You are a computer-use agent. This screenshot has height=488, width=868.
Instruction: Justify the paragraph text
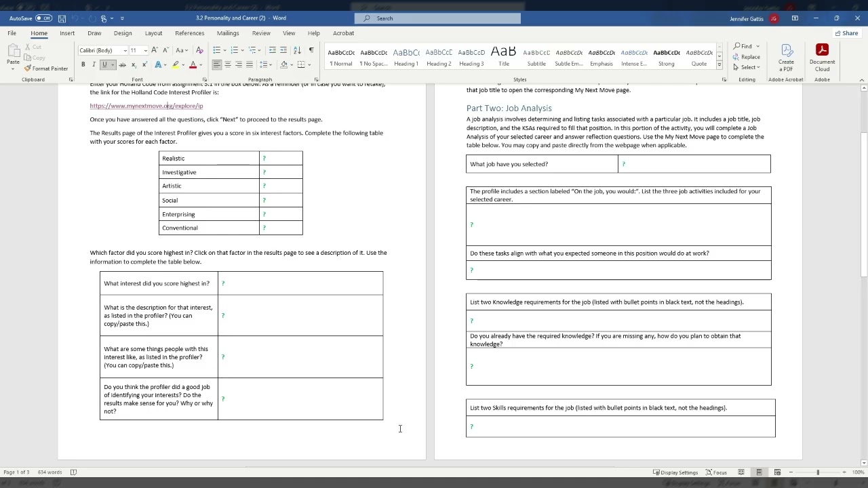250,65
